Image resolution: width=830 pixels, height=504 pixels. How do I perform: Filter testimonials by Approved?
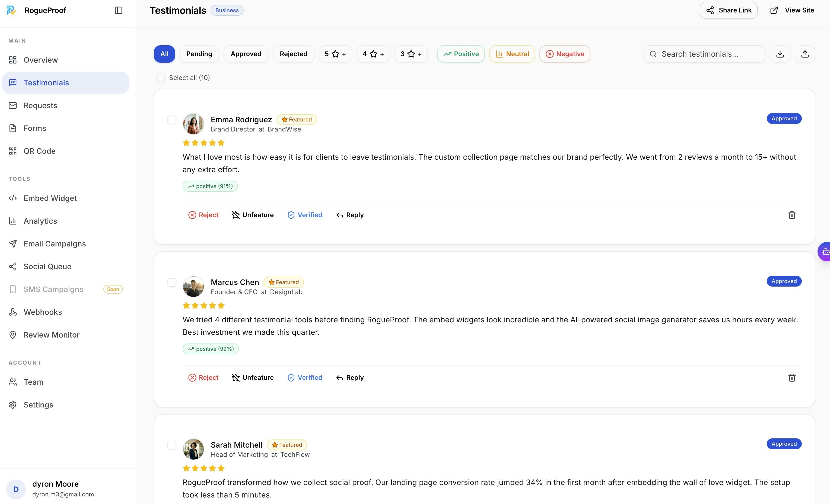246,54
